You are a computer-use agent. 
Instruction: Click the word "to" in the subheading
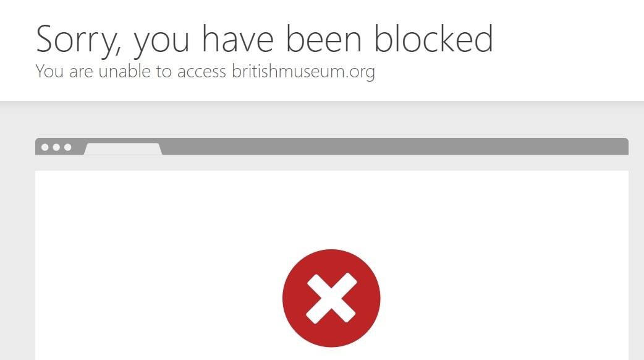163,72
